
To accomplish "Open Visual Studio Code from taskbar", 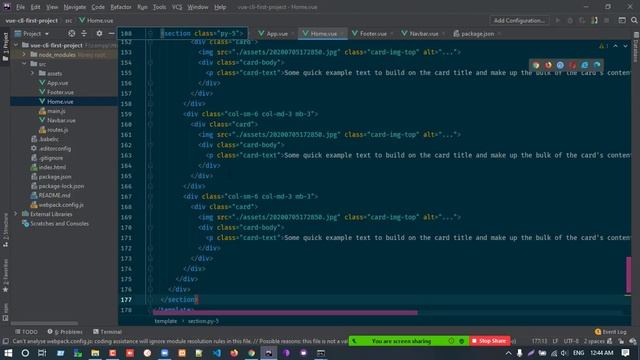I will (217, 353).
